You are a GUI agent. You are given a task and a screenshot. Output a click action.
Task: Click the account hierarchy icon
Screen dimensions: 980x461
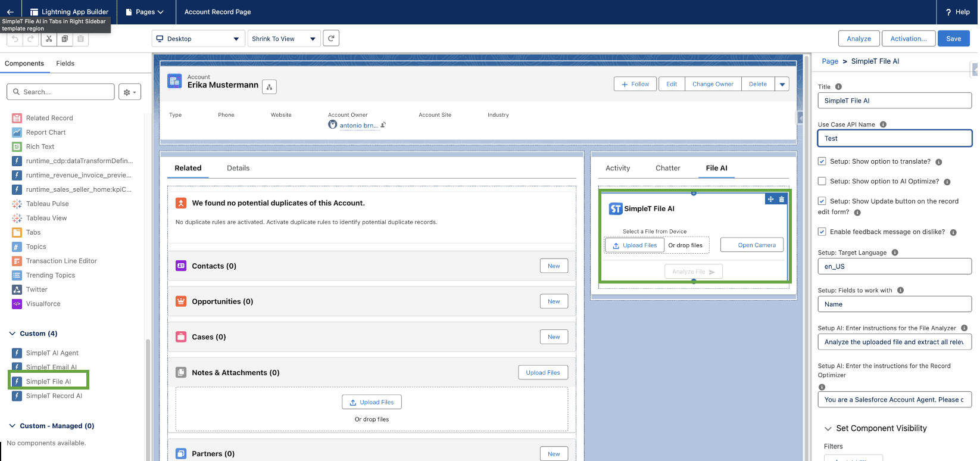(269, 87)
